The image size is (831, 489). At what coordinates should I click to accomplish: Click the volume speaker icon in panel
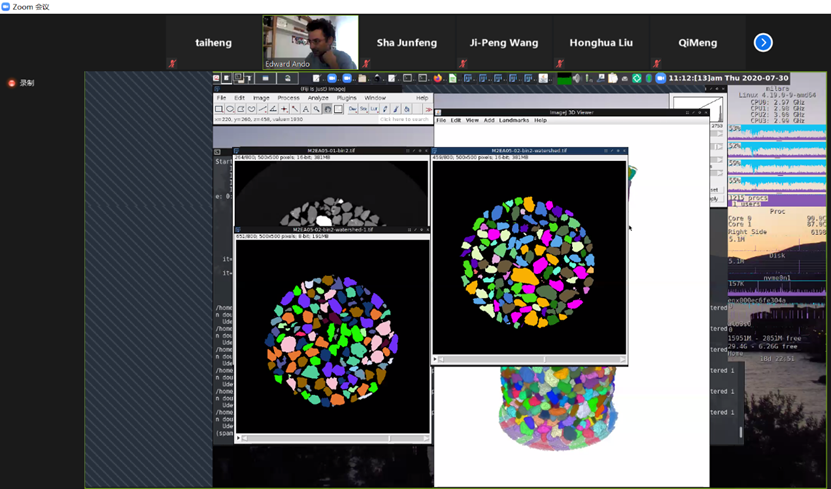[x=577, y=78]
